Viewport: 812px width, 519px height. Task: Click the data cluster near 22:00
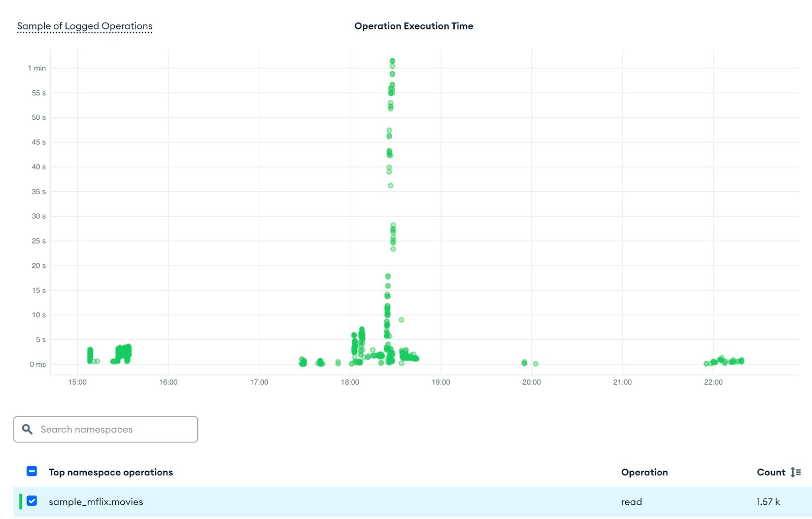[x=724, y=361]
